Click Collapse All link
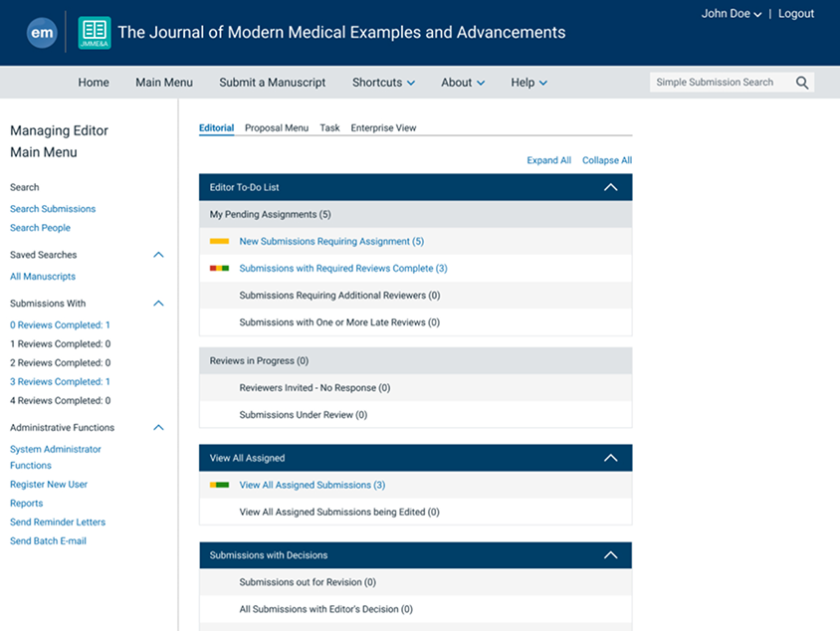This screenshot has width=840, height=631. coord(607,160)
